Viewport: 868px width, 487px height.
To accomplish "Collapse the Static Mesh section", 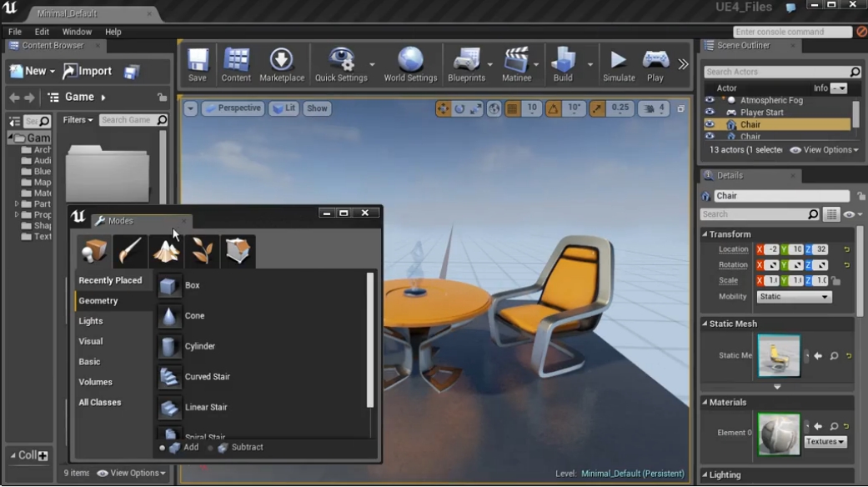I will pyautogui.click(x=705, y=324).
